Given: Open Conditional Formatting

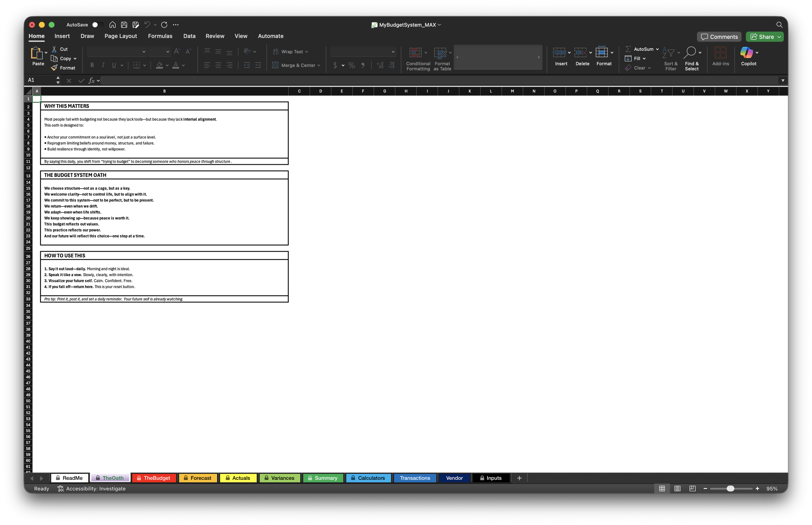Looking at the screenshot, I should [415, 53].
